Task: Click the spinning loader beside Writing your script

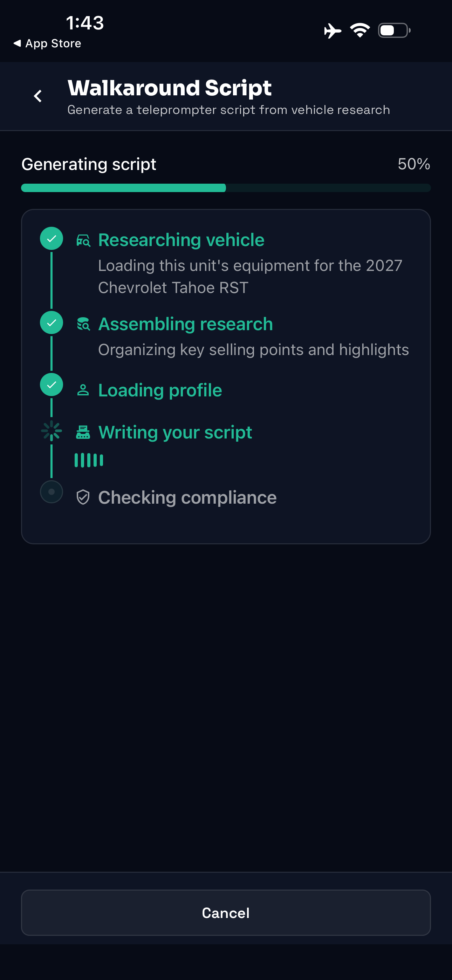Action: [52, 431]
